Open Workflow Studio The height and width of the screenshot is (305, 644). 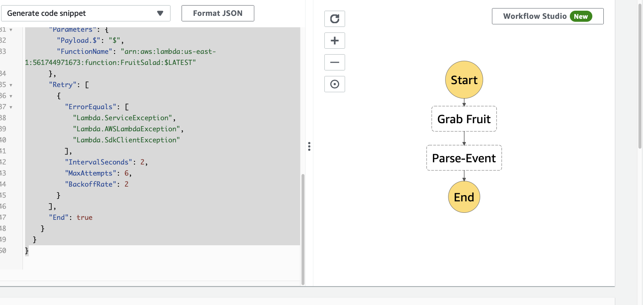(535, 16)
